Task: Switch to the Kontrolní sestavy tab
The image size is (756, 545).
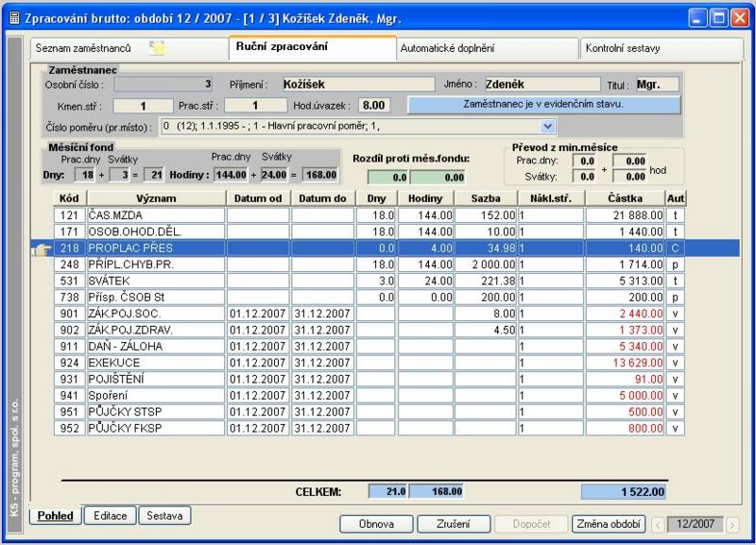Action: tap(661, 48)
